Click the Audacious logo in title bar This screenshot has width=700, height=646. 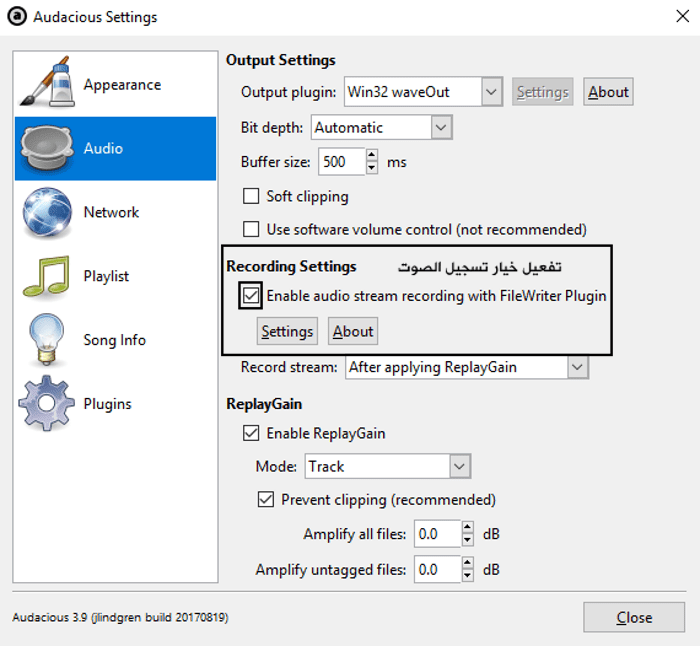pyautogui.click(x=17, y=17)
